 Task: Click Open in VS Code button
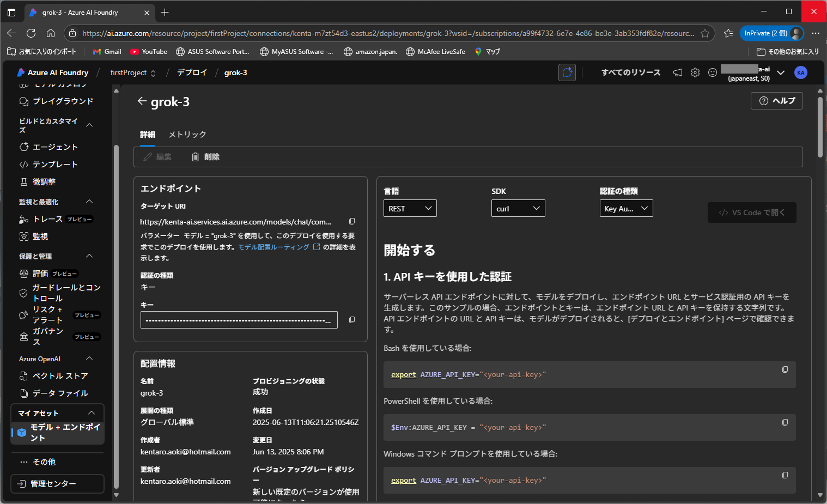click(752, 212)
